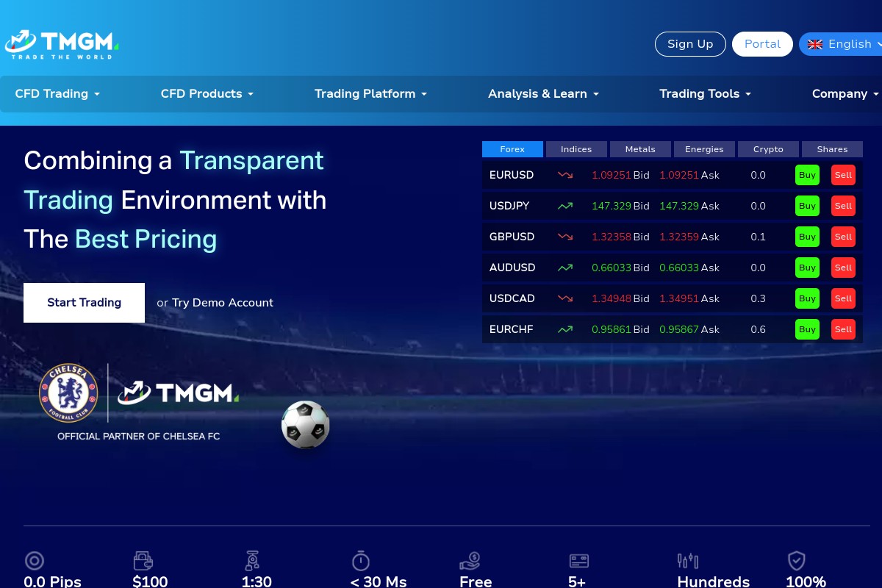
Task: Click the TMGM partner logo beside Chelsea
Action: coord(179,392)
